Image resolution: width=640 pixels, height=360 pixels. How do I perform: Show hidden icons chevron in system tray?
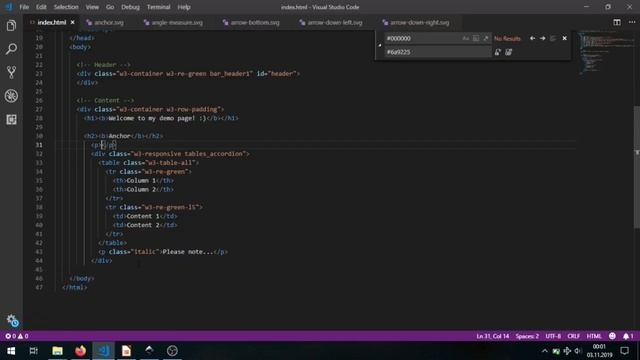click(544, 351)
